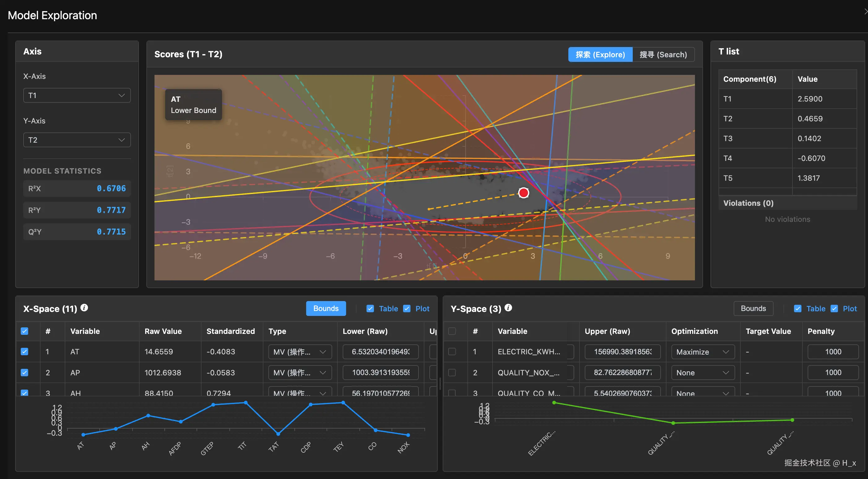
Task: Open Maximize optimization dropdown for ELECTRIC_KWH
Action: click(x=703, y=352)
